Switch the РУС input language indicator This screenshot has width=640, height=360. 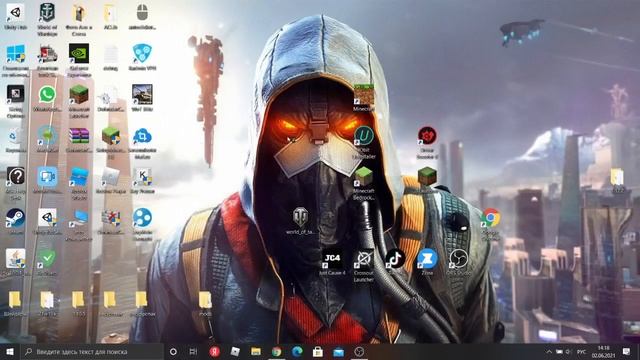[582, 351]
